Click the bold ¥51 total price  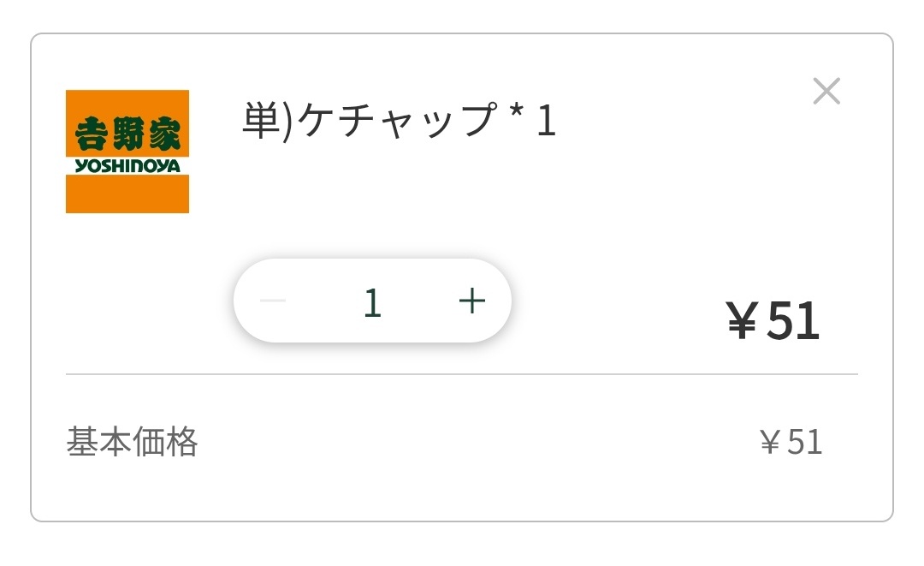[x=773, y=321]
